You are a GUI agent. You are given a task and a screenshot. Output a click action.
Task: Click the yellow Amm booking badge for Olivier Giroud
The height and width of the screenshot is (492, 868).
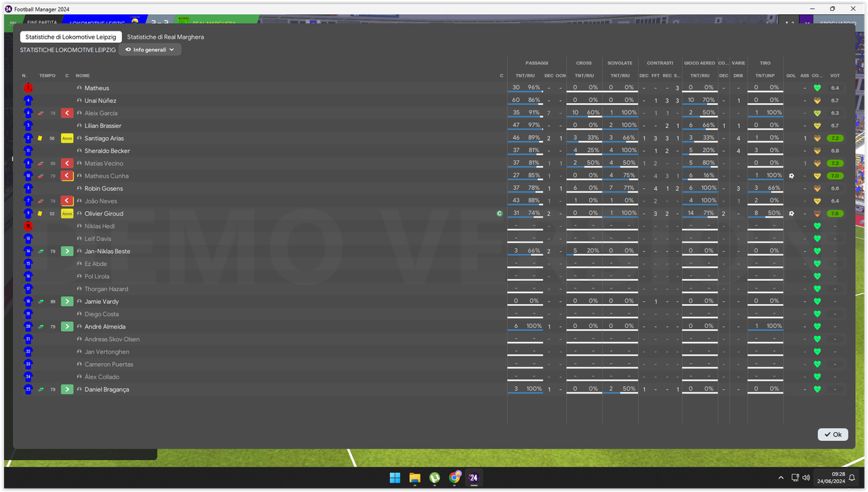[x=66, y=214]
